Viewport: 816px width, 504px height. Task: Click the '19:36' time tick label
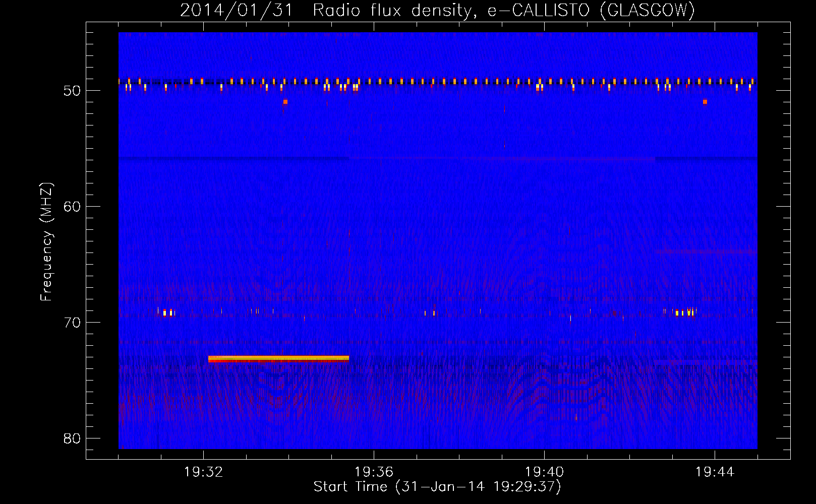(374, 472)
